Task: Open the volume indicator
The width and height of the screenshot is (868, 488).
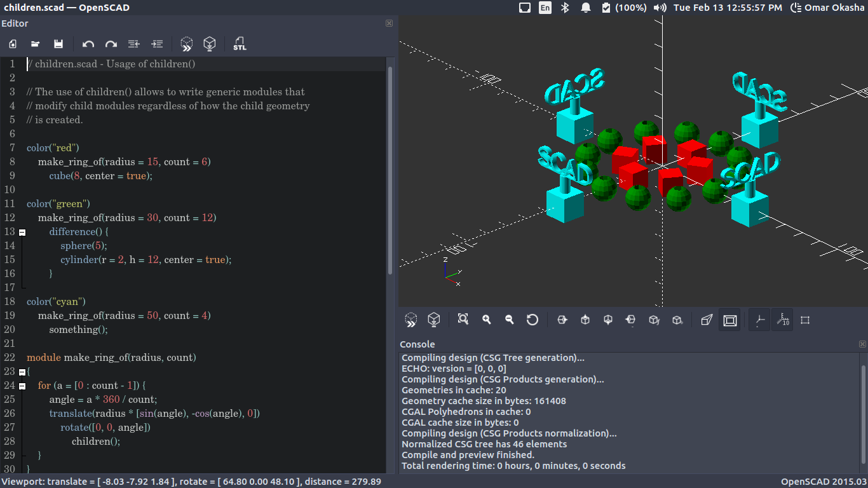Action: point(660,8)
